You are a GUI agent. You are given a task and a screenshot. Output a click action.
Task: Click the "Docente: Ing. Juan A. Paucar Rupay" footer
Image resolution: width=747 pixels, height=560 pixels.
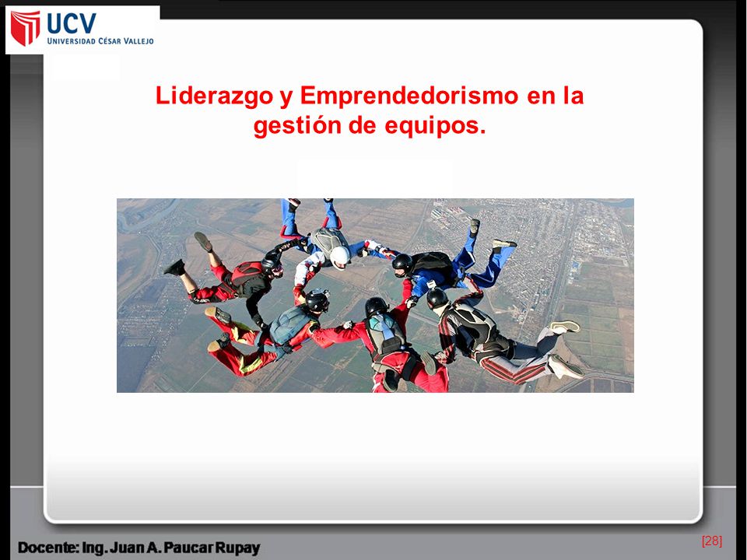pos(139,548)
